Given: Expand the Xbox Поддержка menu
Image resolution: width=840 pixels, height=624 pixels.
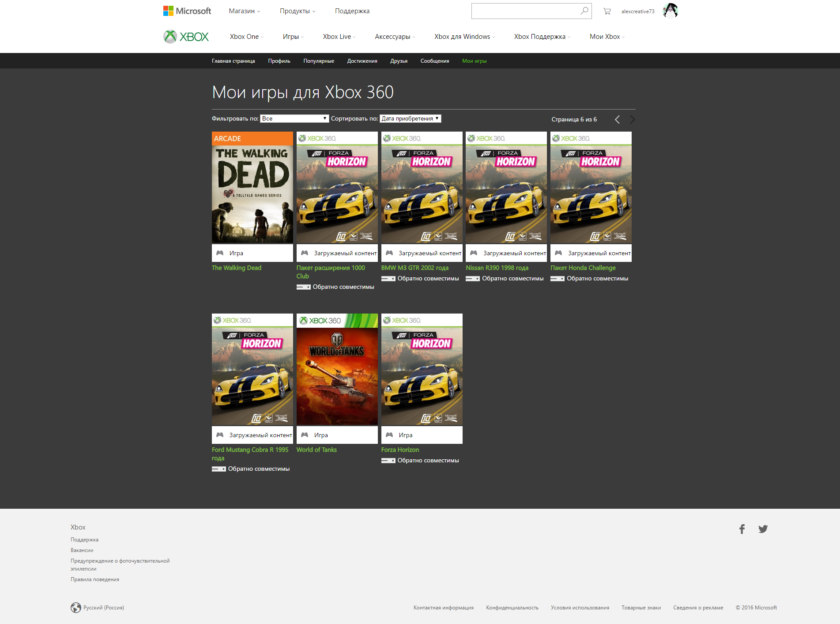Looking at the screenshot, I should point(542,37).
